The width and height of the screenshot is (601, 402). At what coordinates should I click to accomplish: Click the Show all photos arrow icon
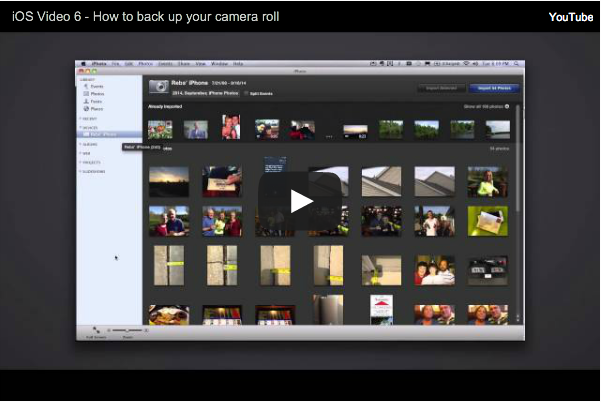point(507,107)
